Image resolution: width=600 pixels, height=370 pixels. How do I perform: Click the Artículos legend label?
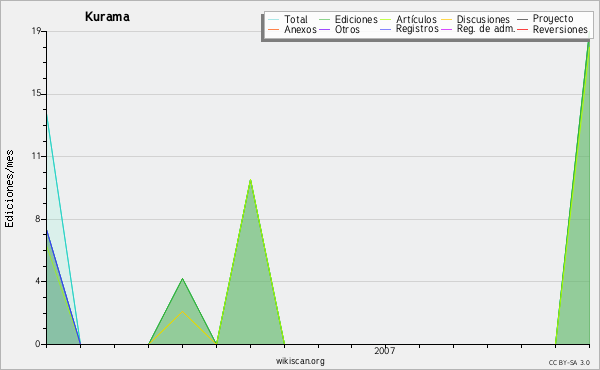pos(416,20)
